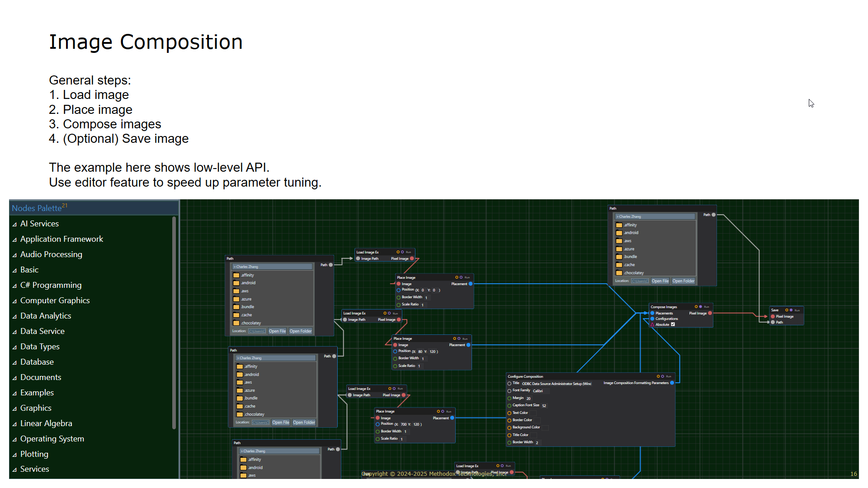Click the Nodes Palette vertical scrollbar
Viewport: 868px width, 488px height.
click(174, 323)
